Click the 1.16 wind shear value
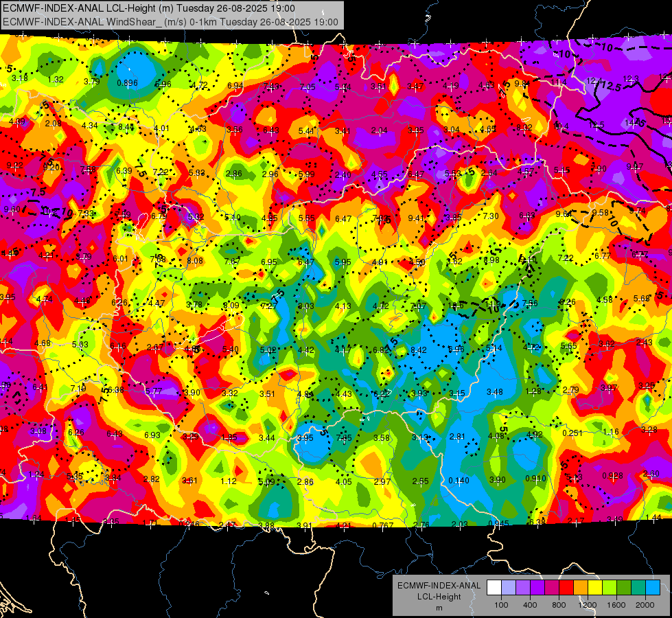672x618 pixels. (x=611, y=431)
